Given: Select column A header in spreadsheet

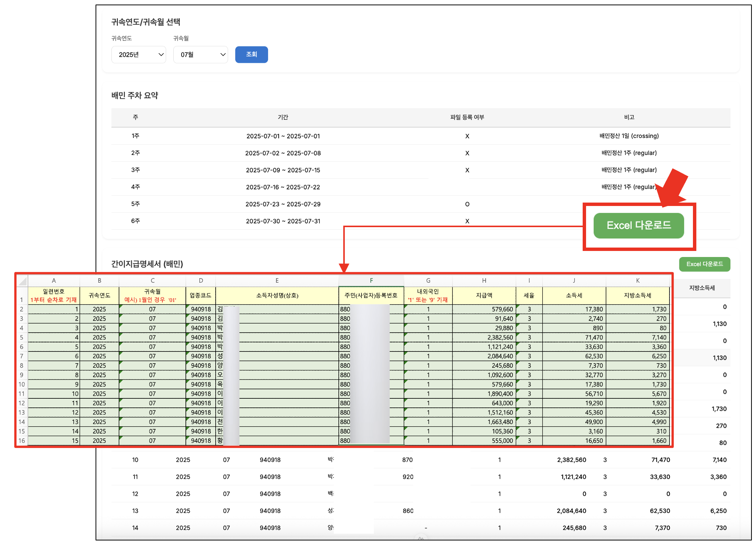Looking at the screenshot, I should [x=54, y=280].
